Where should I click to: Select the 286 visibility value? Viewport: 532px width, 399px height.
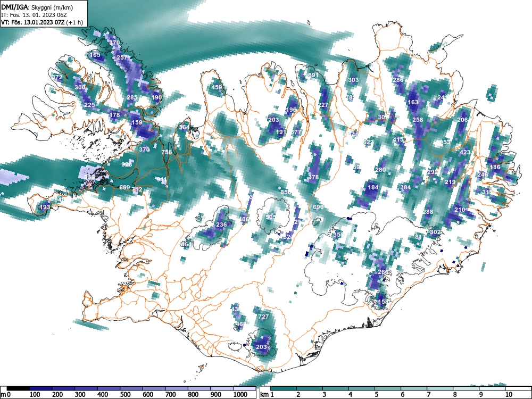pos(397,80)
